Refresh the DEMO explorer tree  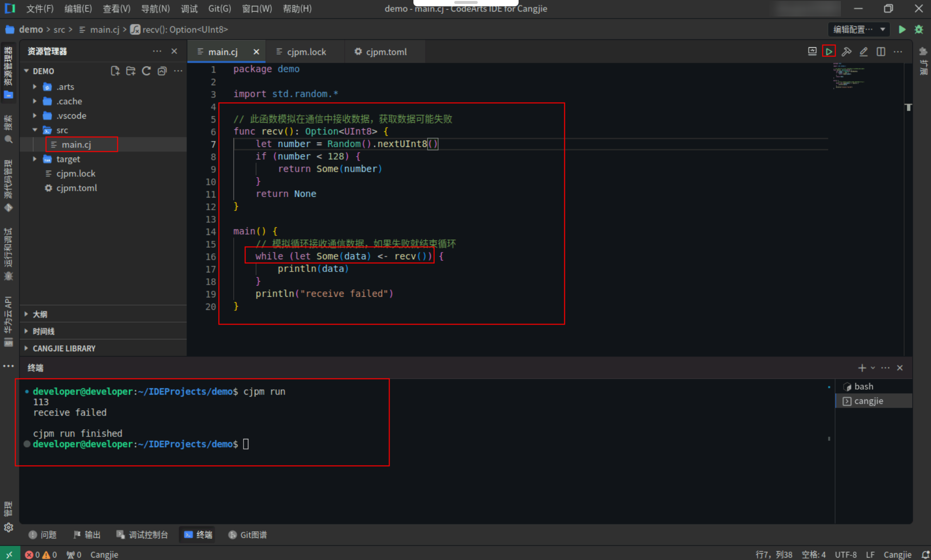[x=146, y=71]
